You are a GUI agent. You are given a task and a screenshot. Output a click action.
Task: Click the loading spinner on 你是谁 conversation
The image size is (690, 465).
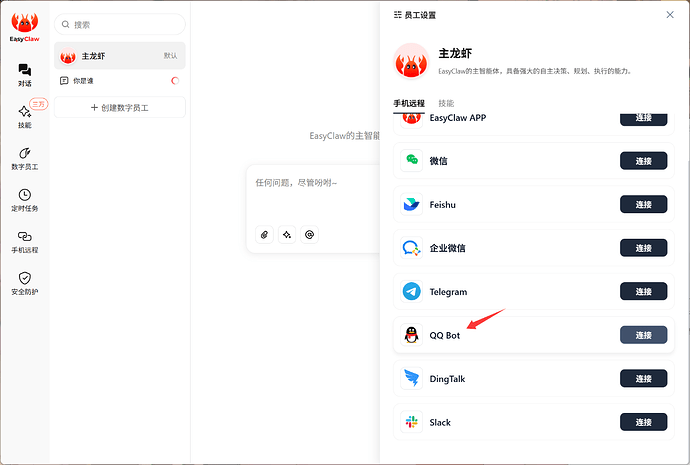(x=175, y=81)
